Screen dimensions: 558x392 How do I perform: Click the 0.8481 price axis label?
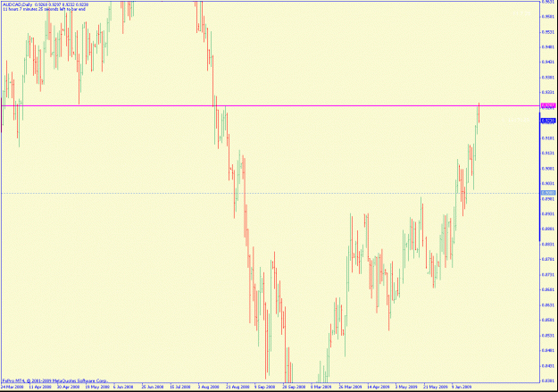(548, 350)
